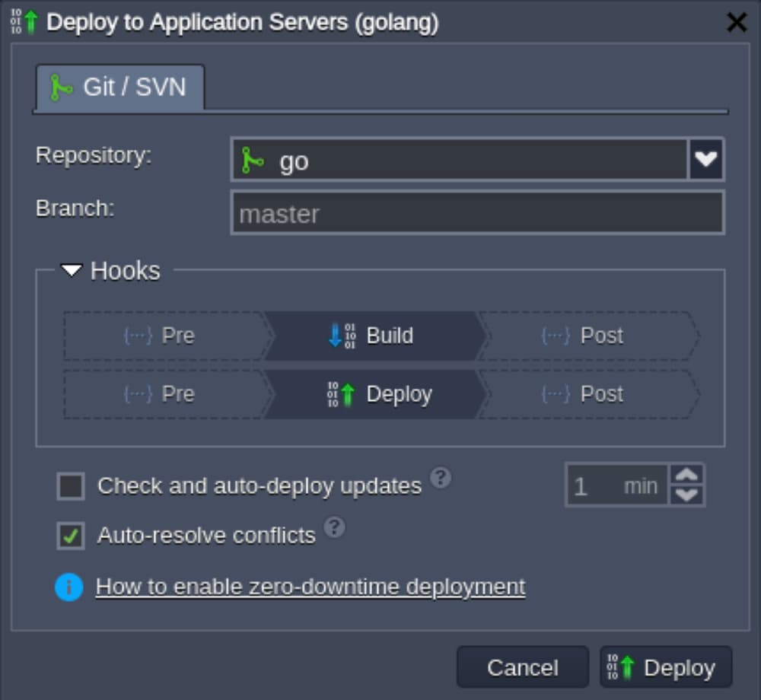Click the Pre build hook icon

[x=138, y=336]
